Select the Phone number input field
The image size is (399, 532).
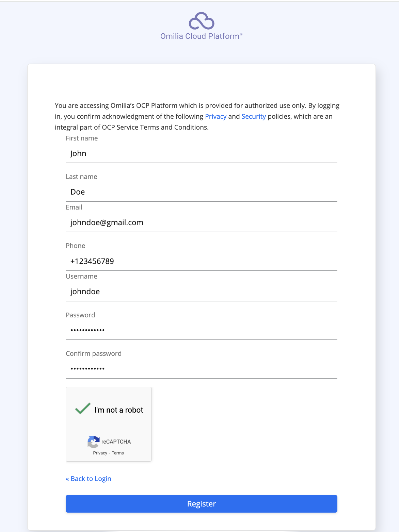[201, 261]
